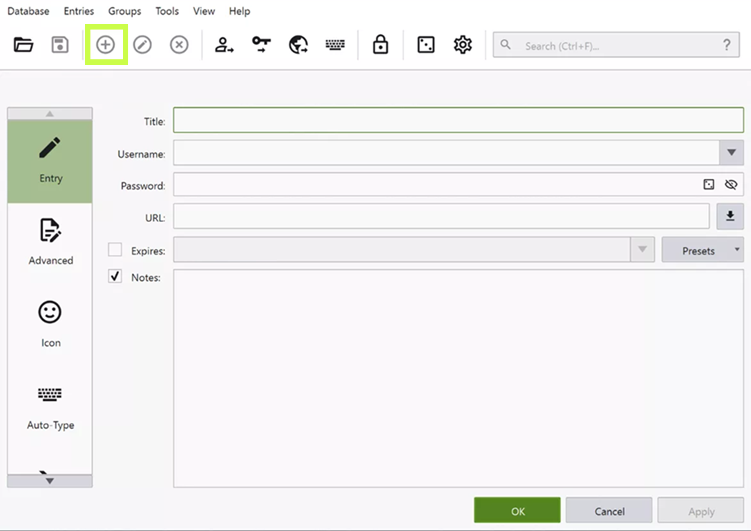Copy password using the key icon
Image resolution: width=751 pixels, height=531 pixels.
pyautogui.click(x=261, y=45)
